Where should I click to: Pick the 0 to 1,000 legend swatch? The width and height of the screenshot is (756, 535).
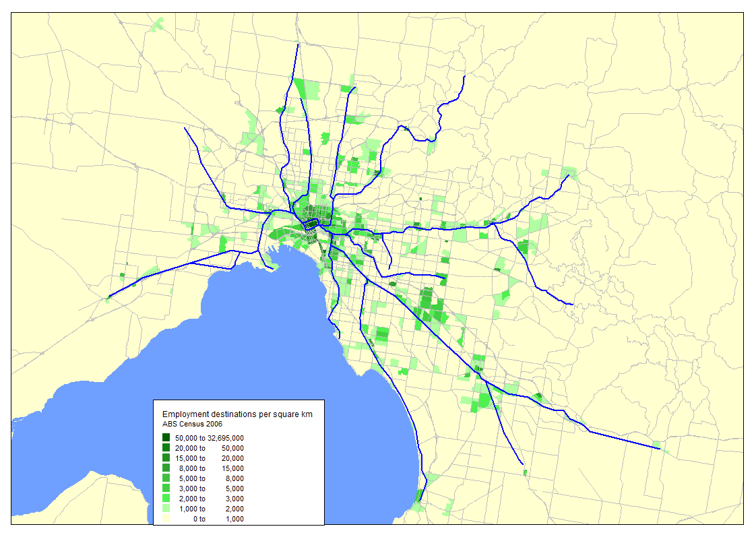tap(166, 519)
